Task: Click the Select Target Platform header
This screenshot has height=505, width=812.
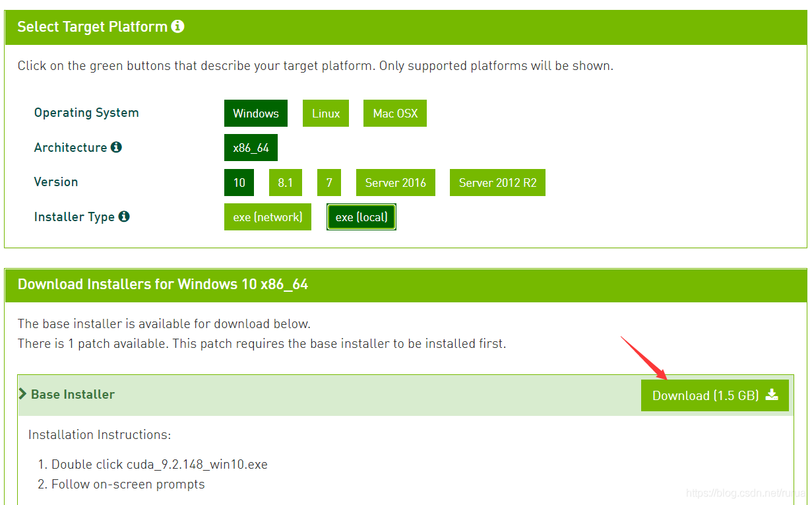Action: coord(92,27)
